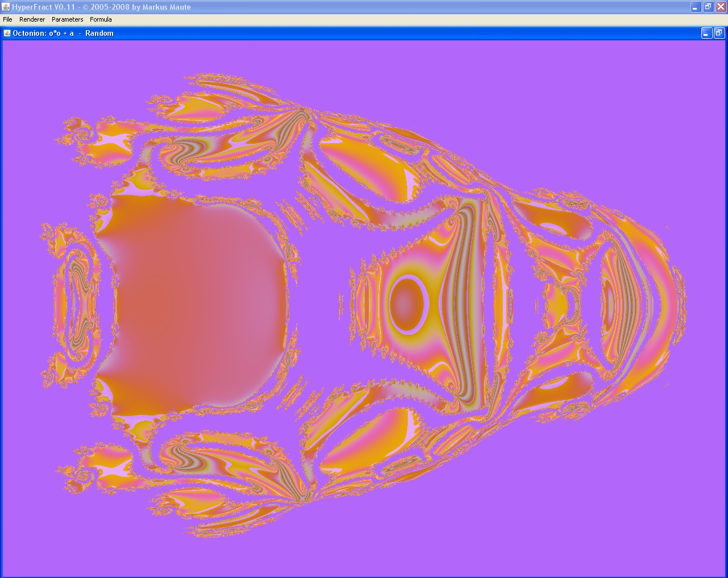
Task: Restore down the HyperFract main window
Action: pyautogui.click(x=708, y=7)
